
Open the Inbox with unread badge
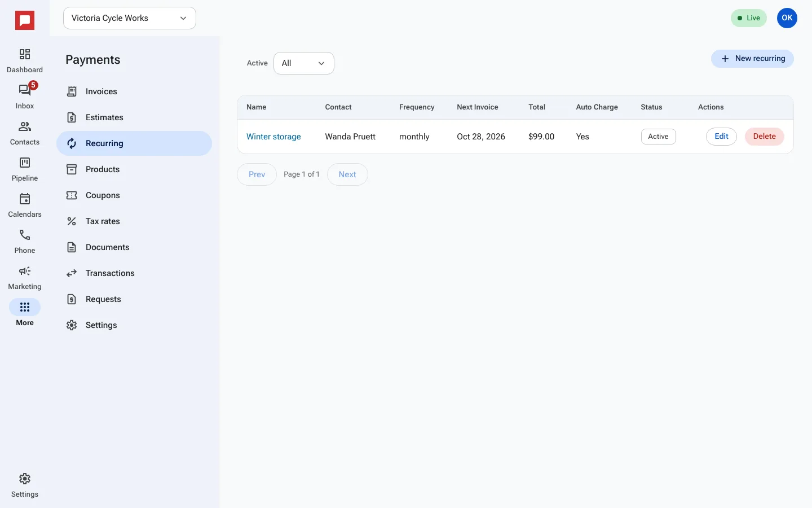pos(25,90)
